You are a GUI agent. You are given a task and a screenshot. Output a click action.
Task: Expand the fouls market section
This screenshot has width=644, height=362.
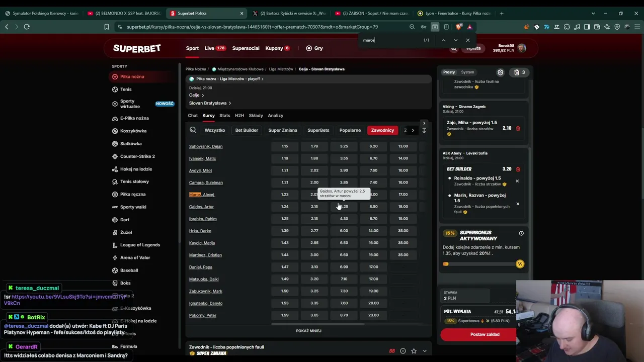(x=425, y=351)
